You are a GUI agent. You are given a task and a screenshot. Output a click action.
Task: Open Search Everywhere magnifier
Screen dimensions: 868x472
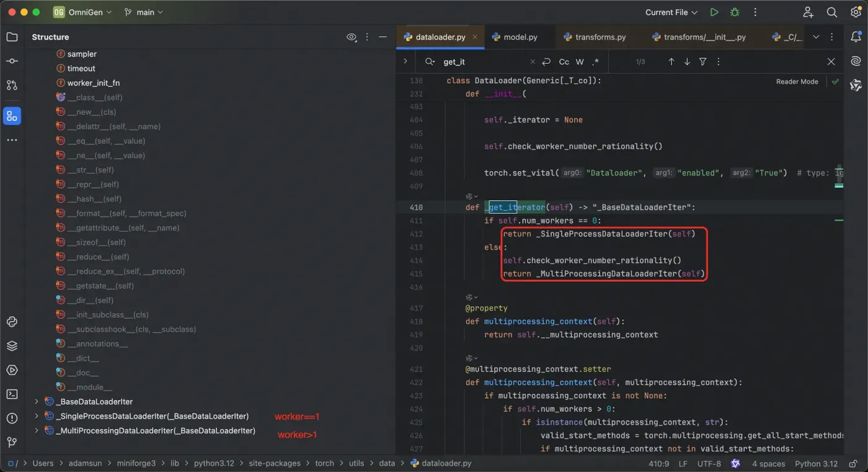(x=832, y=12)
